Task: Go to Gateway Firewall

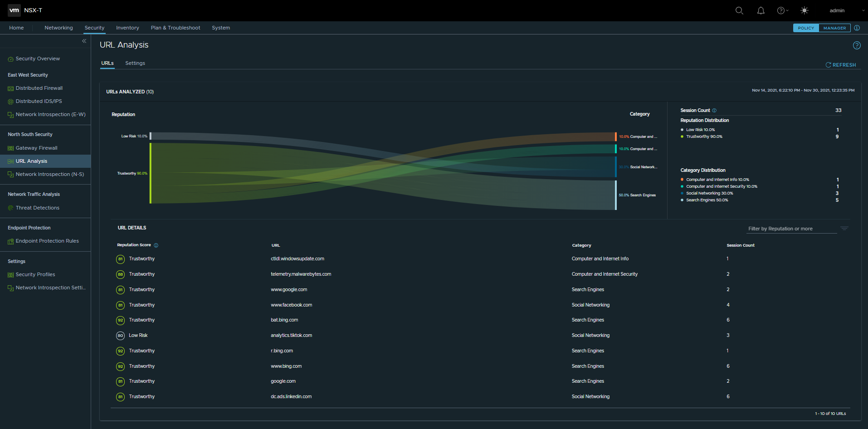Action: (x=36, y=148)
